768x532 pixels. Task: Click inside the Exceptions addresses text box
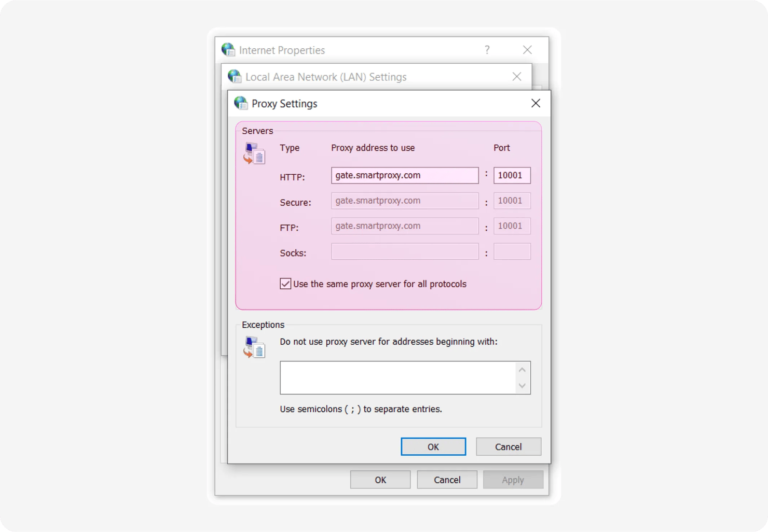coord(397,377)
